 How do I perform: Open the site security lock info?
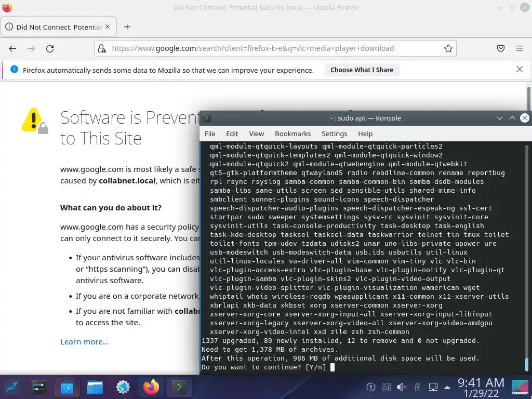[102, 48]
